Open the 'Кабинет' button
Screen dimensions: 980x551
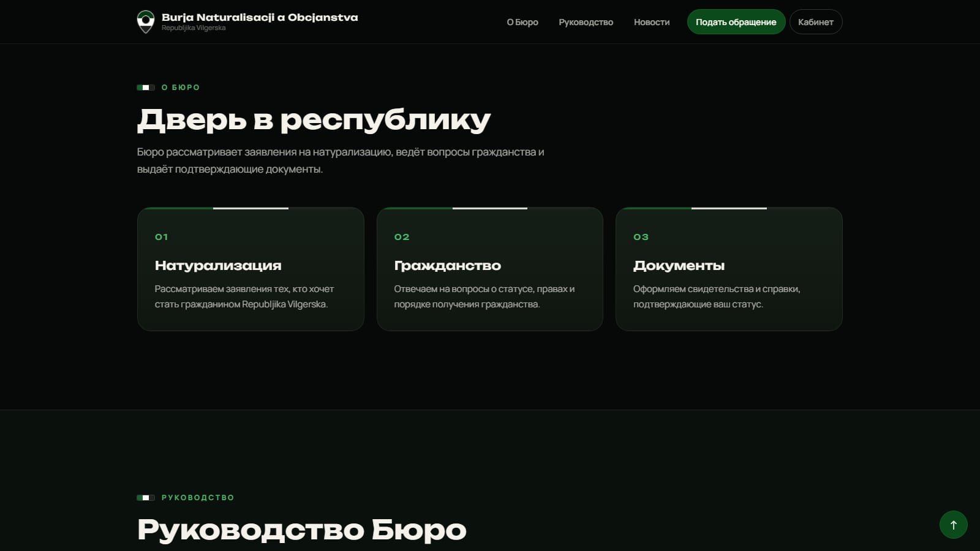point(816,22)
